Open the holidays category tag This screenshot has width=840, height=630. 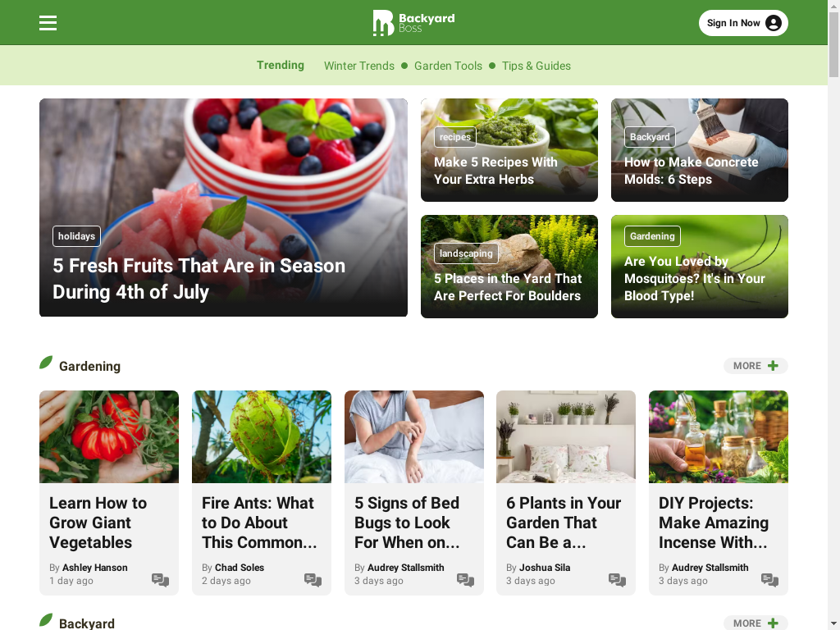pyautogui.click(x=76, y=236)
